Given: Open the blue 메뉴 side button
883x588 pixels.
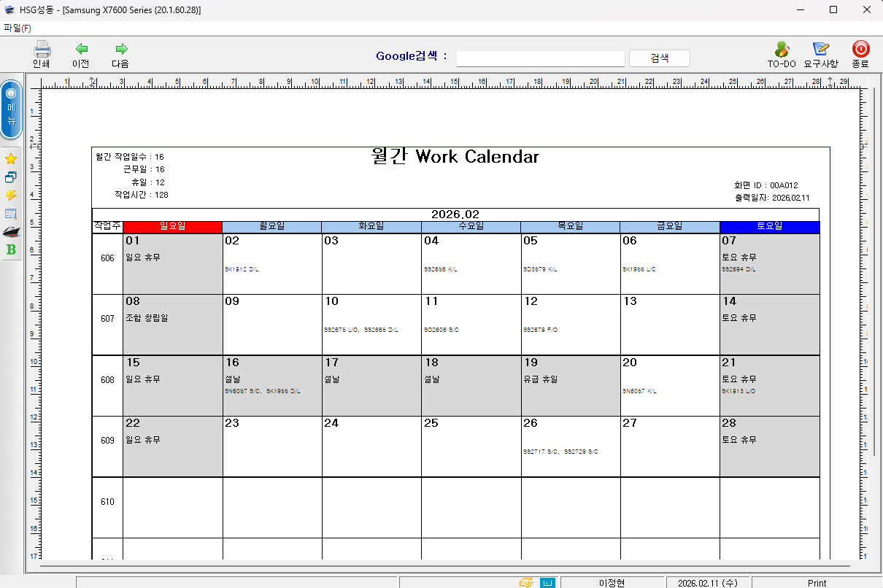Looking at the screenshot, I should point(11,109).
